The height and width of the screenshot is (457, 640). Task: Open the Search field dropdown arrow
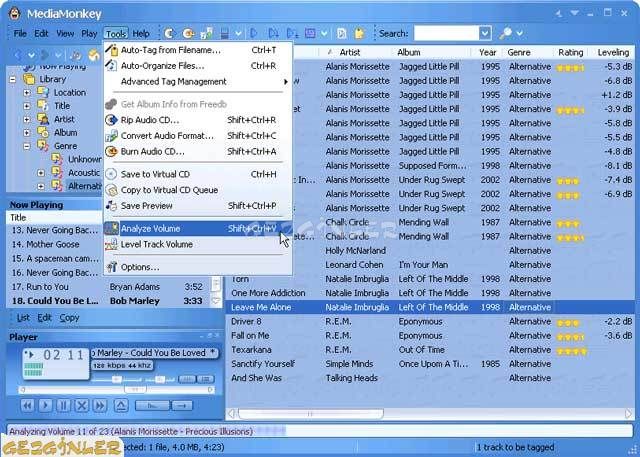coord(485,33)
